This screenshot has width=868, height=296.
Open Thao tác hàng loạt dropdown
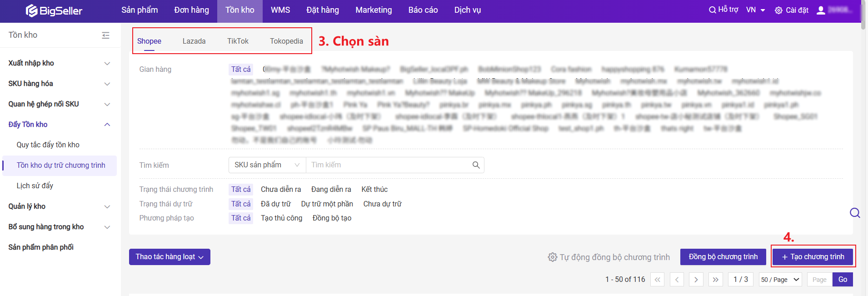pos(170,257)
